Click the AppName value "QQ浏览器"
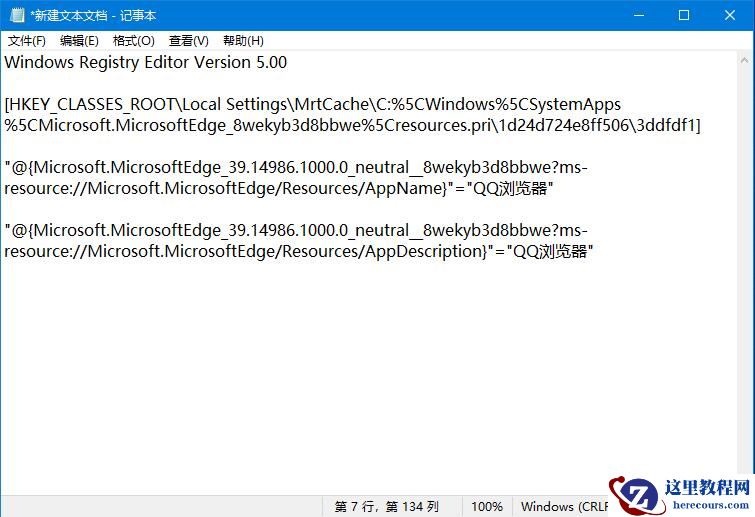Screen dimensions: 755x517 pyautogui.click(x=510, y=188)
